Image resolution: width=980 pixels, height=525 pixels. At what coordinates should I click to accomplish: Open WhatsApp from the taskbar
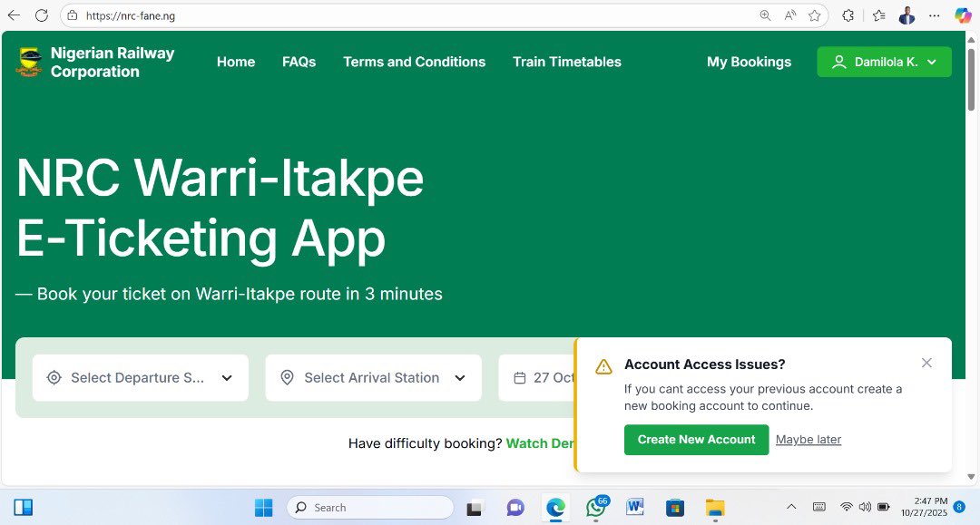click(596, 508)
